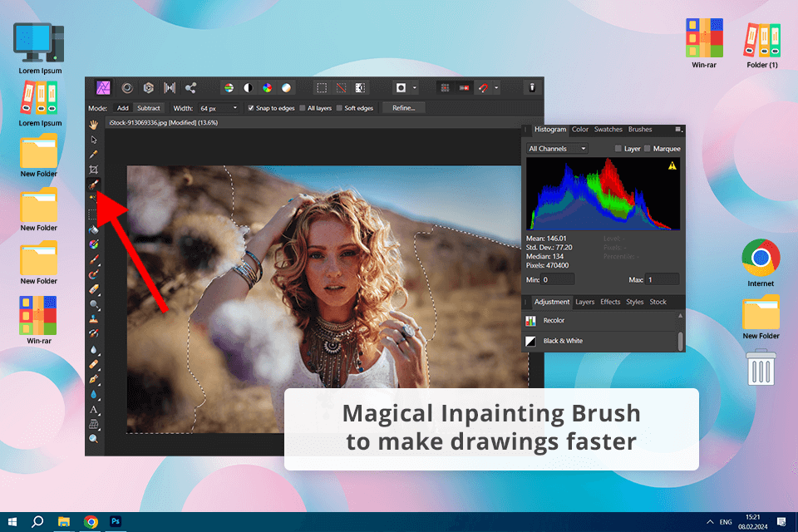This screenshot has height=532, width=798.
Task: Open the Assistant options icon
Action: click(x=532, y=87)
